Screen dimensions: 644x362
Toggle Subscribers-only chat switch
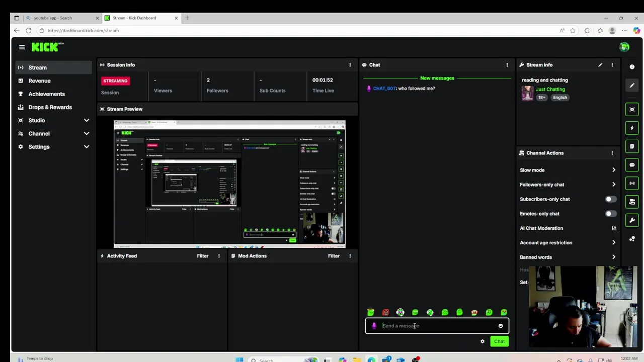coord(610,199)
